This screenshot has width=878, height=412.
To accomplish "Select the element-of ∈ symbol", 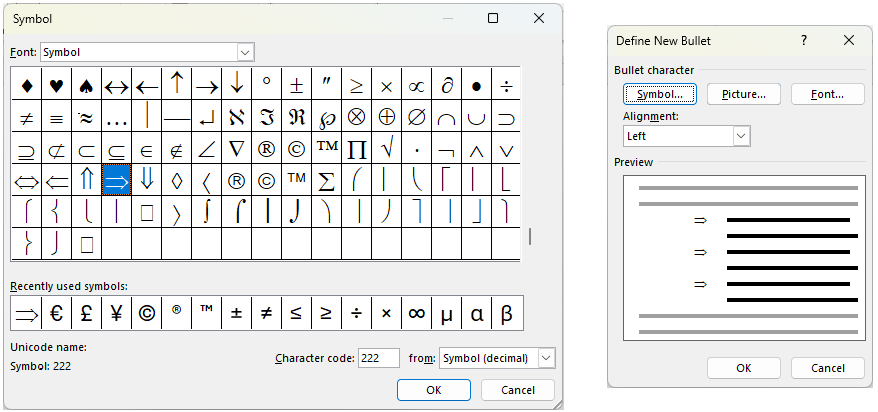I will [146, 148].
